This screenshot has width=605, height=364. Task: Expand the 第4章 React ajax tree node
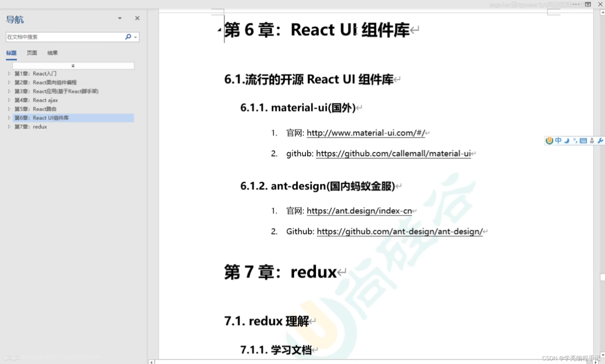click(9, 100)
